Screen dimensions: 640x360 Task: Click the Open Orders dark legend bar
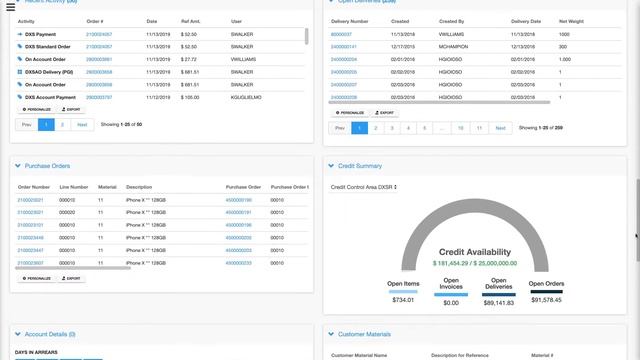tap(546, 291)
